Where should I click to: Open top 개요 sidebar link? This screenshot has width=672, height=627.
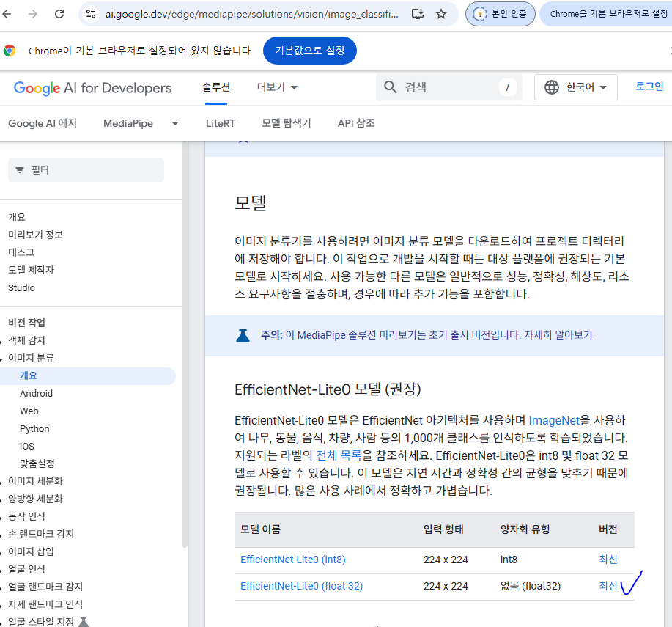[17, 217]
